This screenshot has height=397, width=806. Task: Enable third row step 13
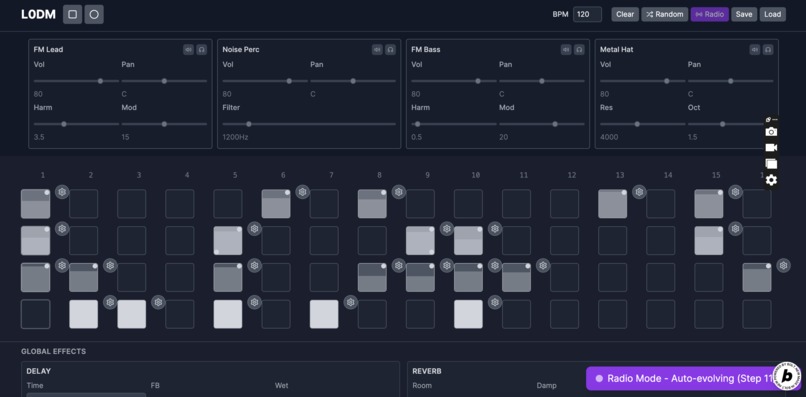pos(613,278)
